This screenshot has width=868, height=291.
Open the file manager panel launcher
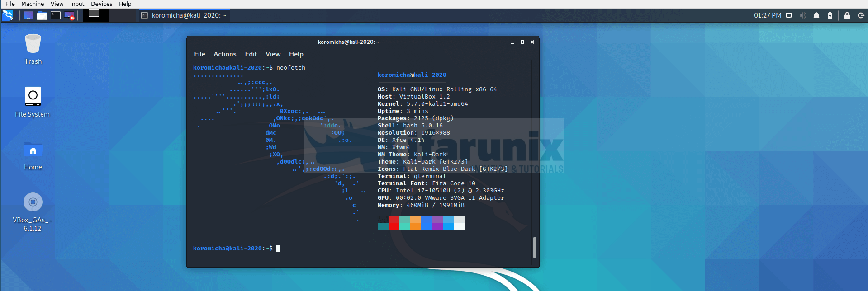(42, 15)
